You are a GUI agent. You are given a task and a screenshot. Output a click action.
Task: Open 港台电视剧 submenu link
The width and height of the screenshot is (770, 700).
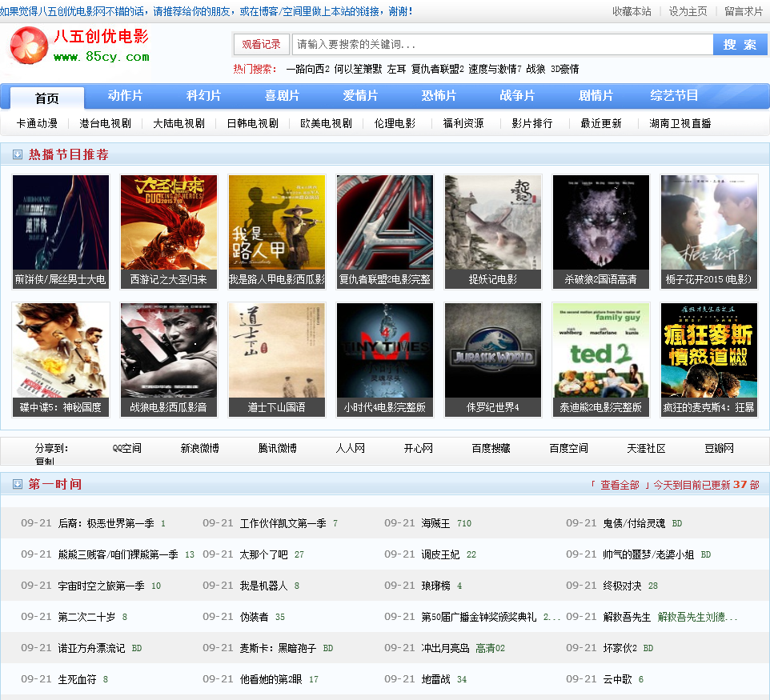[x=105, y=123]
